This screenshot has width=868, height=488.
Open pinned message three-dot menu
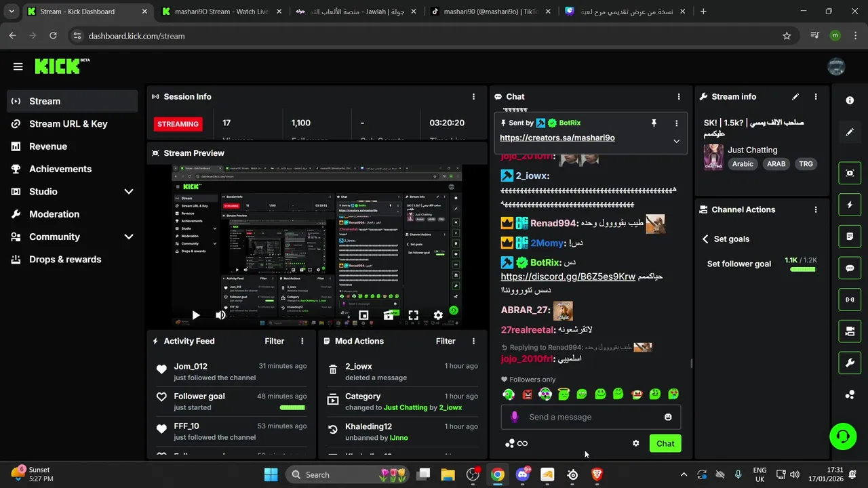(676, 123)
